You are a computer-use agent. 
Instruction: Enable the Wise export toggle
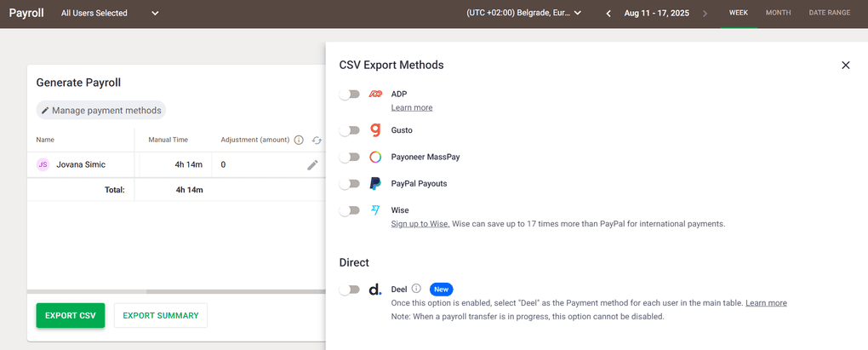tap(349, 210)
